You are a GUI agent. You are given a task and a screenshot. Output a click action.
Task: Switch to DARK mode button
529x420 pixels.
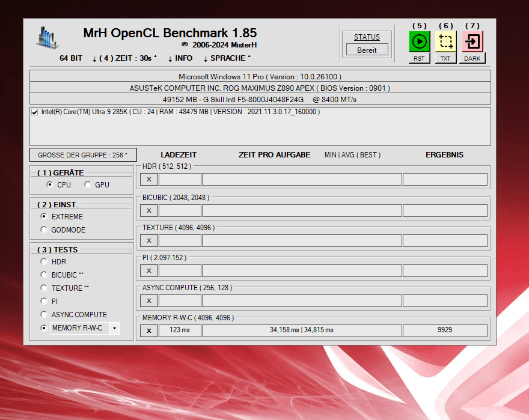tap(472, 58)
